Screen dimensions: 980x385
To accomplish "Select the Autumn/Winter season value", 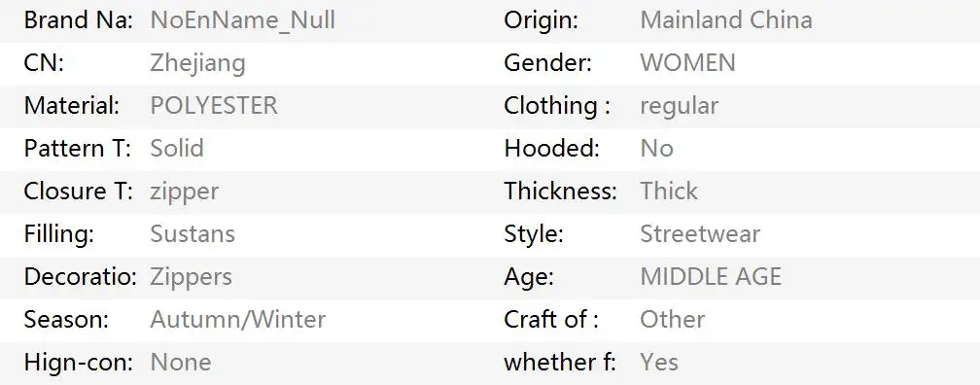I will click(x=238, y=319).
